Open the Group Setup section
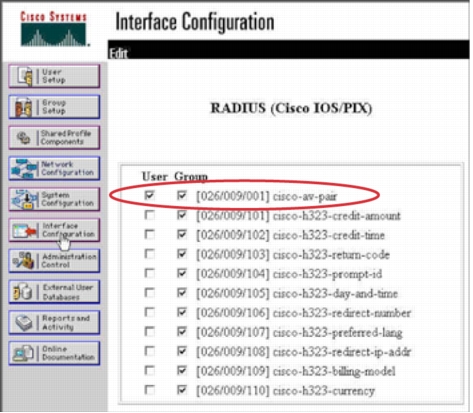Image resolution: width=473 pixels, height=413 pixels. click(x=54, y=107)
